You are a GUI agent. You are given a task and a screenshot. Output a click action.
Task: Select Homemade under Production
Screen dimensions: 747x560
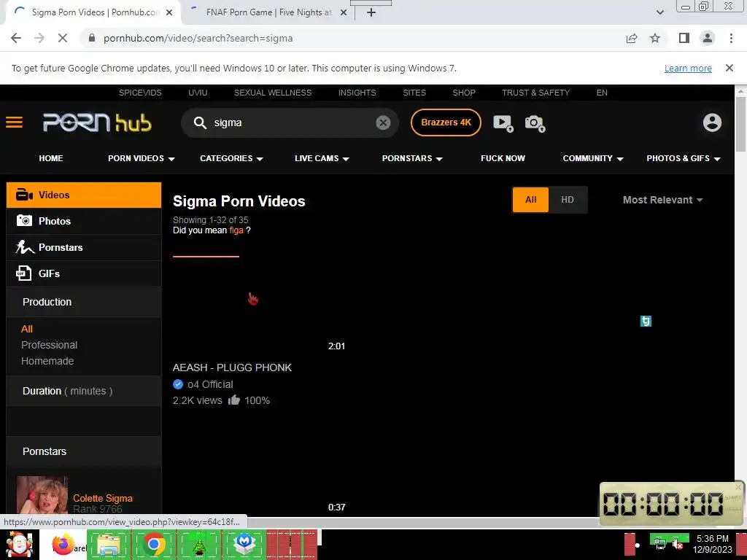[47, 361]
